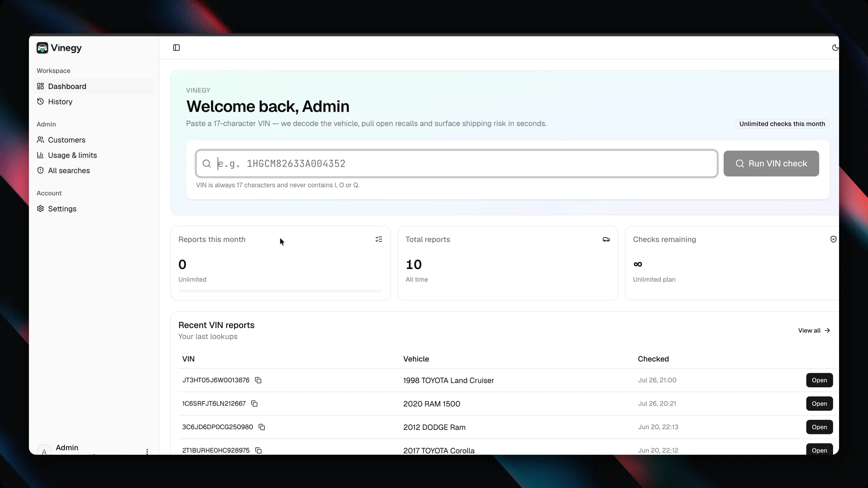This screenshot has height=488, width=868.
Task: Click the Total reports car icon
Action: click(606, 240)
